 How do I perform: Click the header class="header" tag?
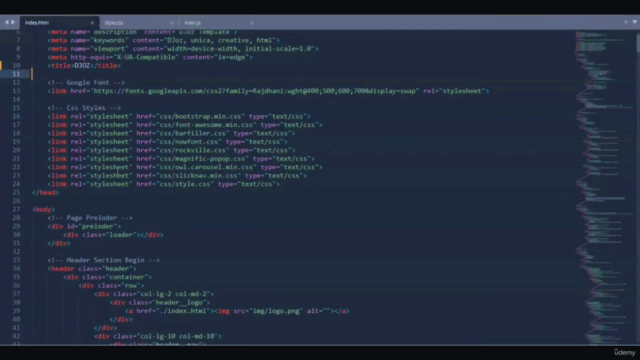pyautogui.click(x=92, y=269)
